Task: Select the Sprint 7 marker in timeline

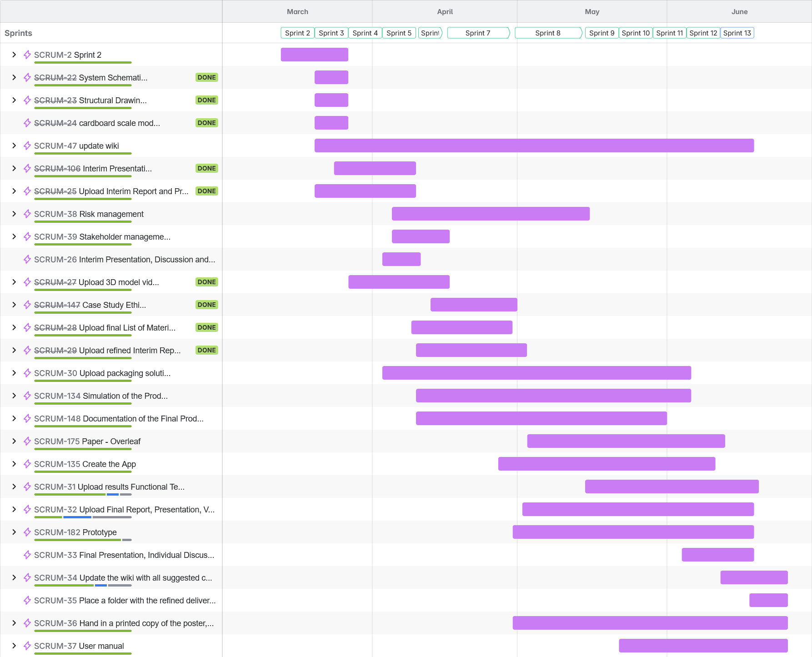Action: pyautogui.click(x=478, y=33)
